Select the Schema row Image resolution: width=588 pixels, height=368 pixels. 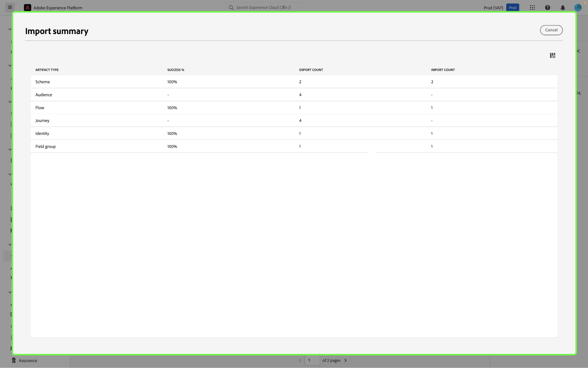pyautogui.click(x=42, y=82)
